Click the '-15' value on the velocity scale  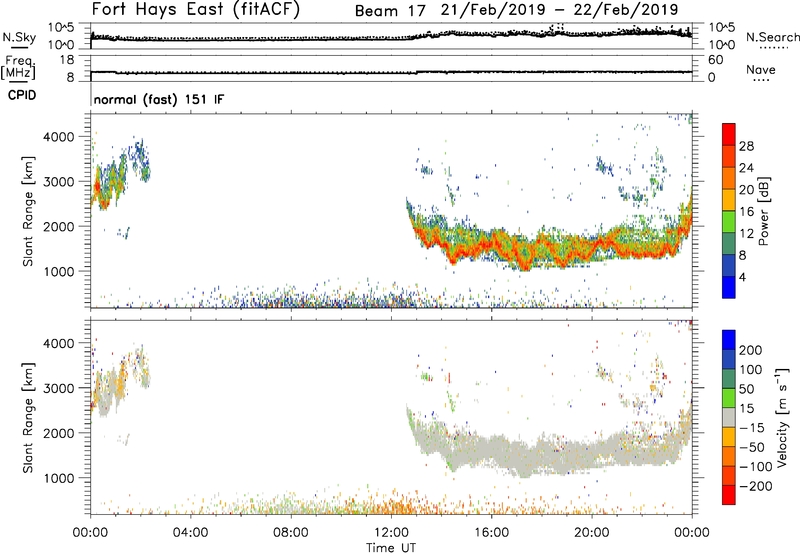coord(752,428)
